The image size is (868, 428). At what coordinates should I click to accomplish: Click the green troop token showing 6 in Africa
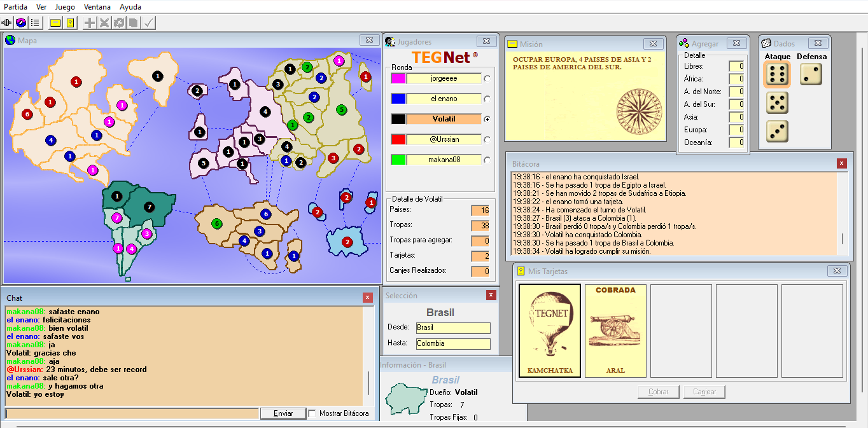(216, 224)
